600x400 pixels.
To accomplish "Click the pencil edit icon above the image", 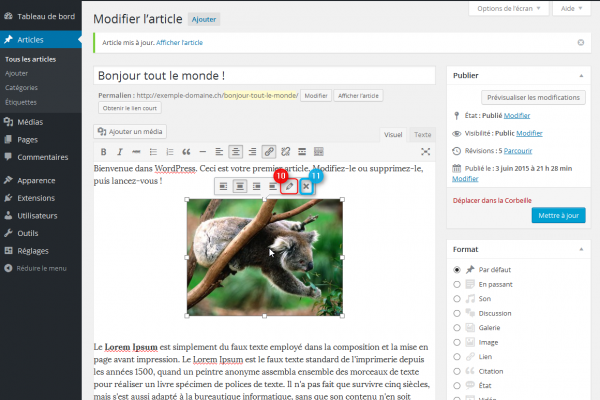I will [x=289, y=186].
